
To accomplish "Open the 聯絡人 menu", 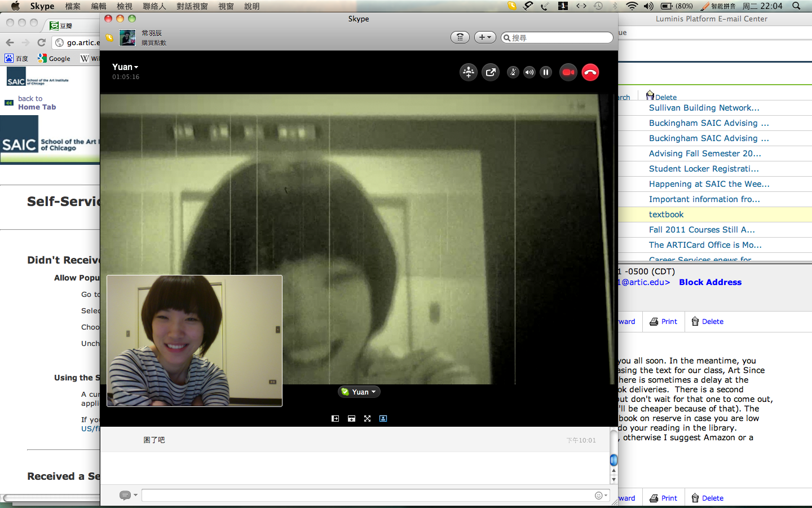I will coord(155,6).
